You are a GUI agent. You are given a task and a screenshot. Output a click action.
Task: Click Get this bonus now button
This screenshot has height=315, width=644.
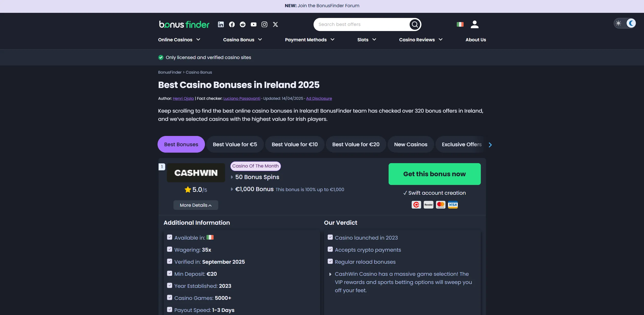coord(434,174)
